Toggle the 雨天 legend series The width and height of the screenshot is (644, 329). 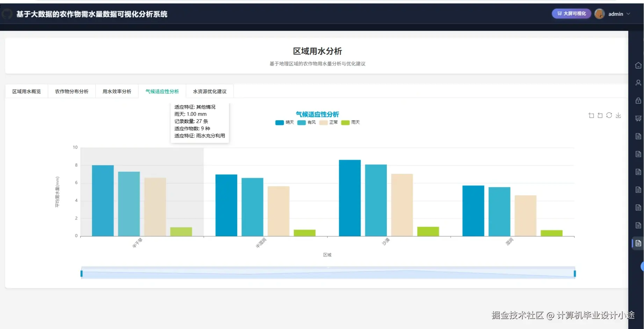[x=350, y=122]
